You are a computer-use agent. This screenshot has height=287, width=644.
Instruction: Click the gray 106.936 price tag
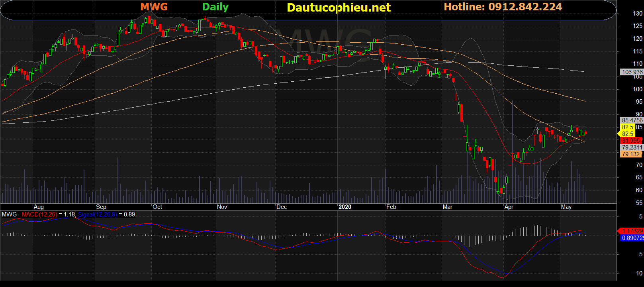[632, 72]
